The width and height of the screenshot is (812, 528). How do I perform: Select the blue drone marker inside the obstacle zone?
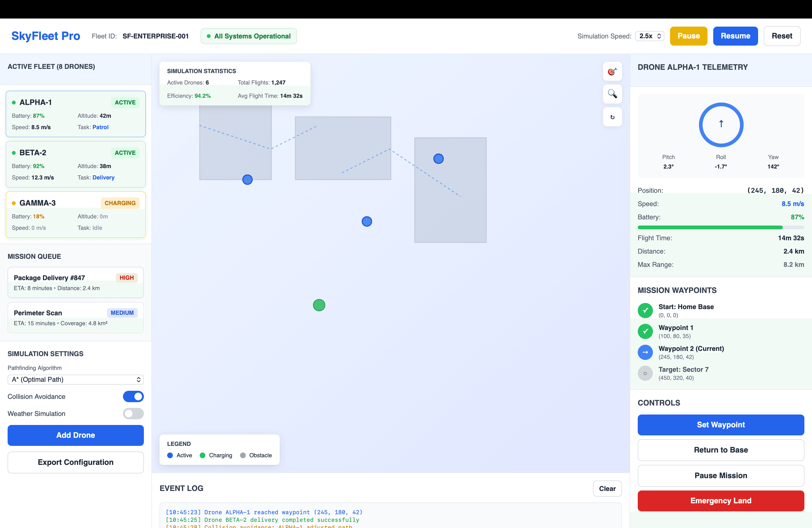[439, 159]
